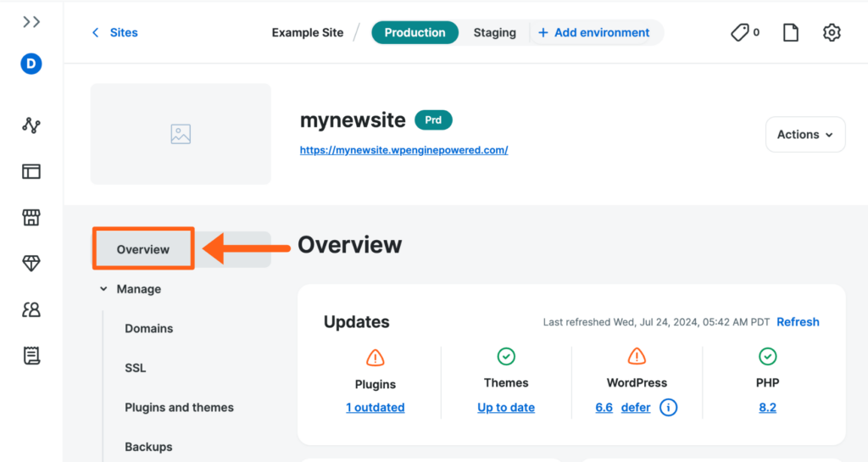Click the PHP green check icon
This screenshot has width=868, height=462.
[x=767, y=356]
